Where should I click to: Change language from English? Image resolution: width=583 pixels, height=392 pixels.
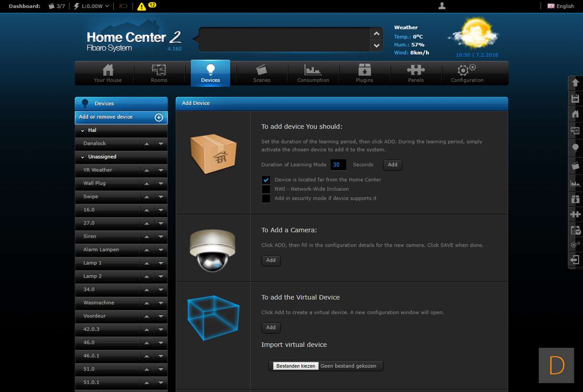[561, 6]
